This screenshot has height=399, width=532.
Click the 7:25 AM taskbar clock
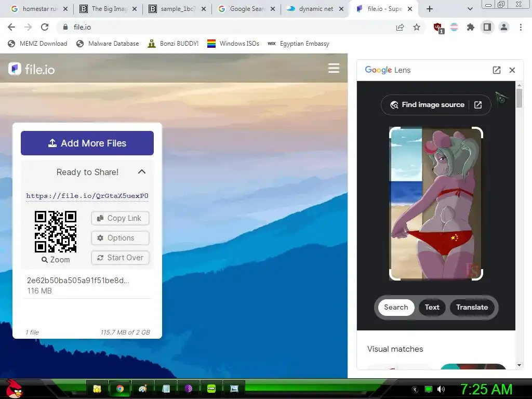point(486,389)
